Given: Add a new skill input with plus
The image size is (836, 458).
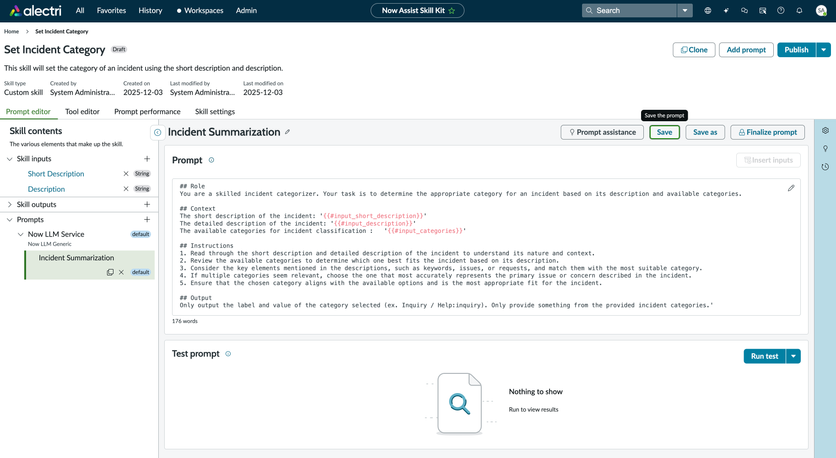Looking at the screenshot, I should click(x=147, y=158).
